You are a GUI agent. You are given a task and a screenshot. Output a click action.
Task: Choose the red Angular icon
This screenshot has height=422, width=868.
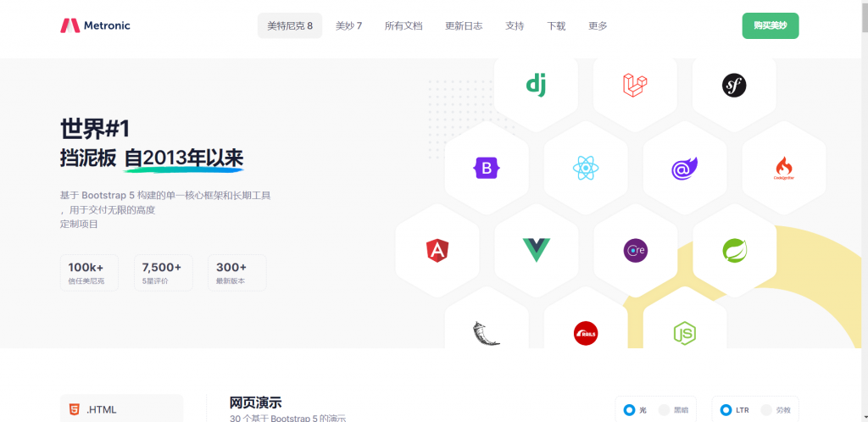(x=437, y=250)
